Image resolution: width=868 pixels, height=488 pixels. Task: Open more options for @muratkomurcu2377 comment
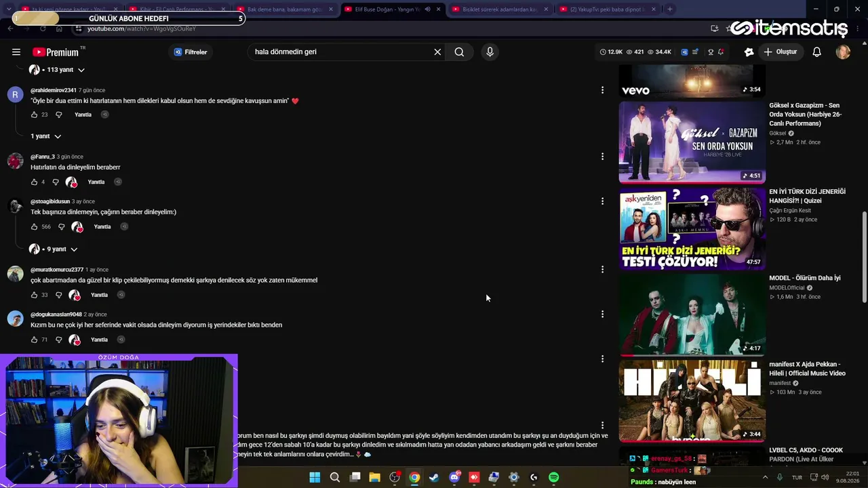(x=602, y=270)
